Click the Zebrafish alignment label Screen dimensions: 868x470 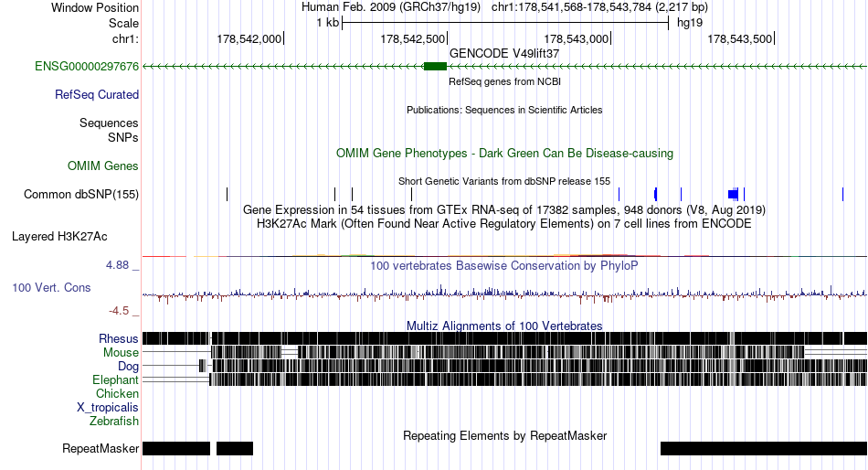[x=114, y=422]
